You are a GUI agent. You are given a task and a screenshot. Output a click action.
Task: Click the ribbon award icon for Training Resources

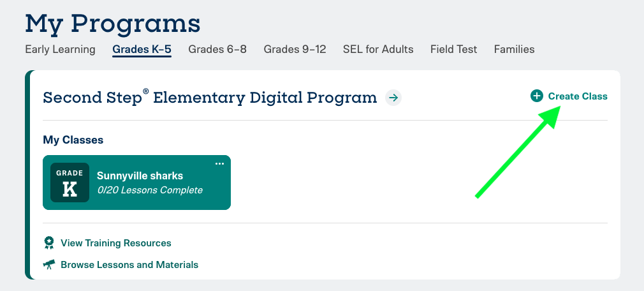pyautogui.click(x=49, y=243)
